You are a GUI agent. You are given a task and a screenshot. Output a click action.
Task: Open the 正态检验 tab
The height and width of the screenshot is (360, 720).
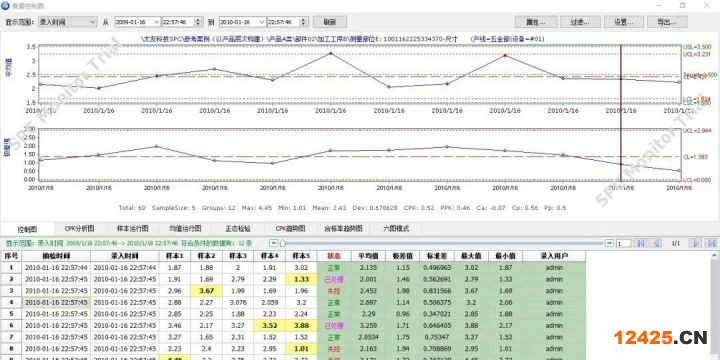coord(238,228)
